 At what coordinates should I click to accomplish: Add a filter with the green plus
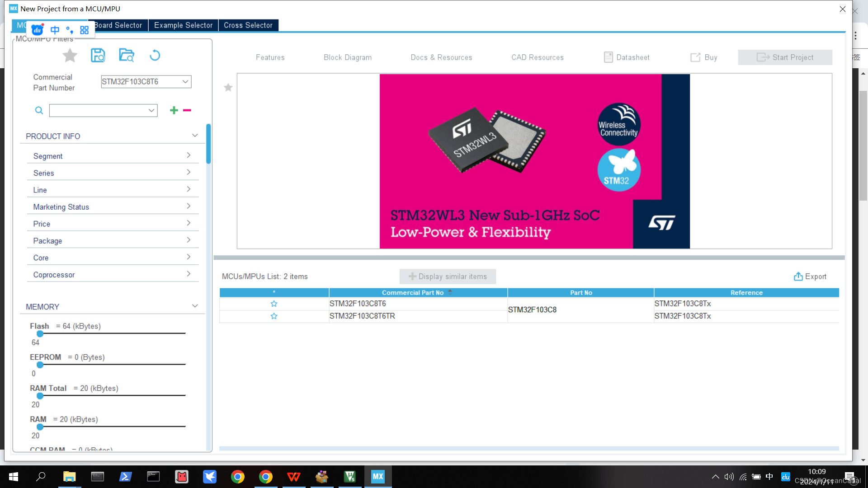pyautogui.click(x=174, y=110)
